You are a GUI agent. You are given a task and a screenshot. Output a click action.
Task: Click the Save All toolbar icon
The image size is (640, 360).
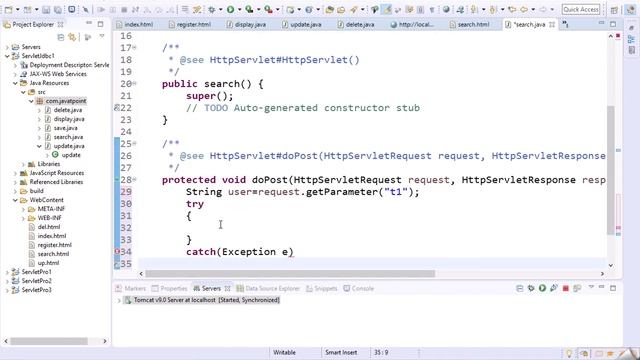click(x=58, y=9)
